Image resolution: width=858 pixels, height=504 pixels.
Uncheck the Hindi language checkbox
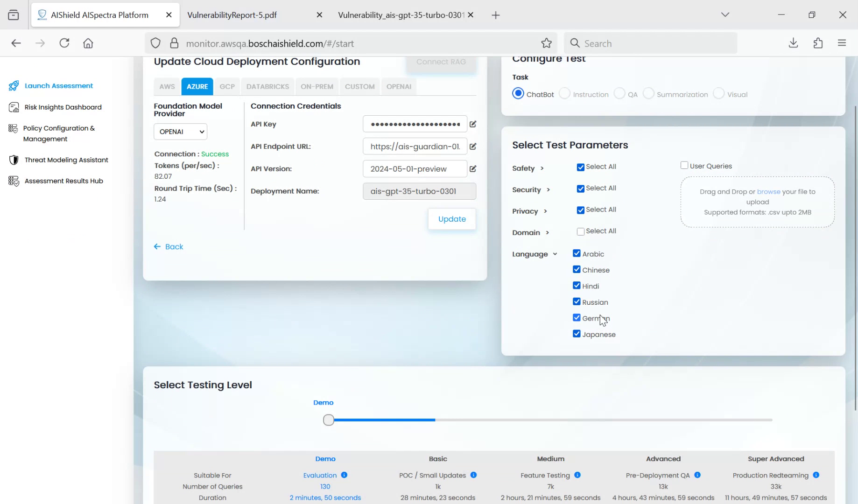(577, 285)
